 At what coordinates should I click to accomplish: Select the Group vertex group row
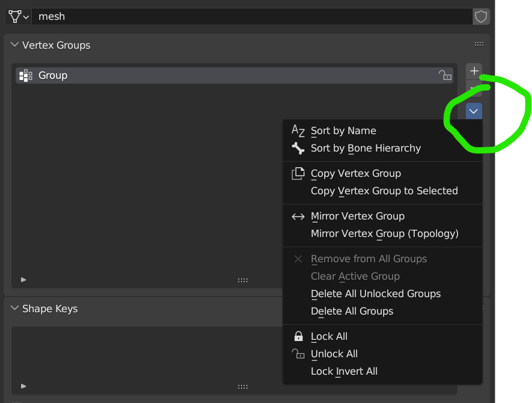[234, 75]
